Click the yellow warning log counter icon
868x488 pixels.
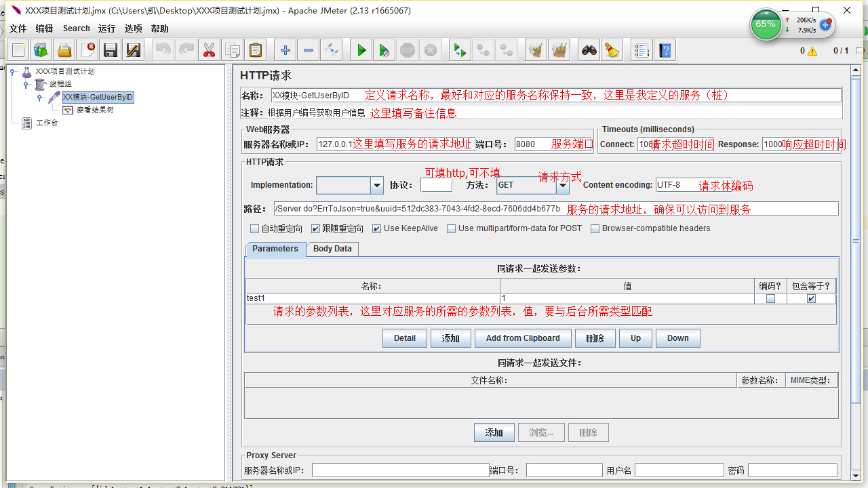812,51
